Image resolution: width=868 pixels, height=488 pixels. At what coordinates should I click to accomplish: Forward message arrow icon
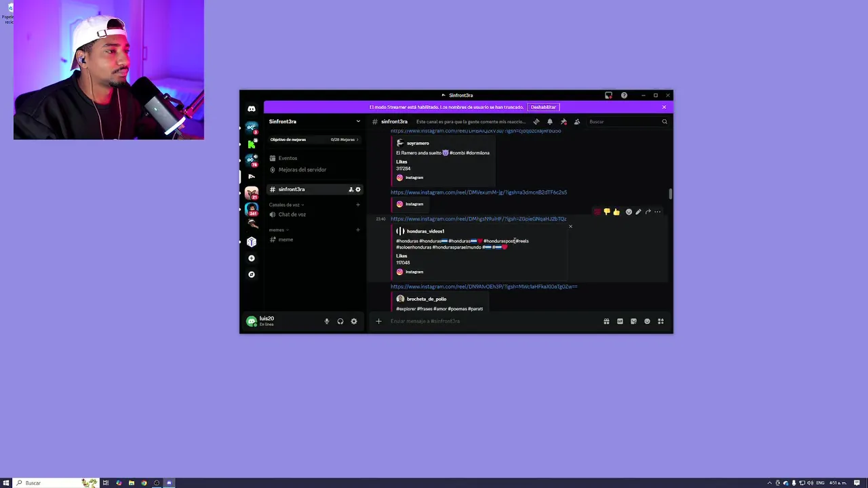(648, 212)
